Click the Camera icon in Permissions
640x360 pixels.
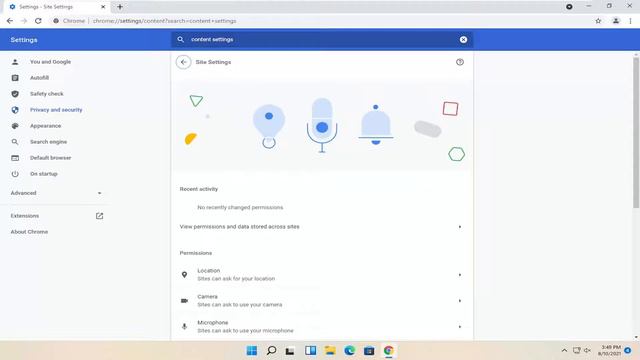tap(184, 301)
